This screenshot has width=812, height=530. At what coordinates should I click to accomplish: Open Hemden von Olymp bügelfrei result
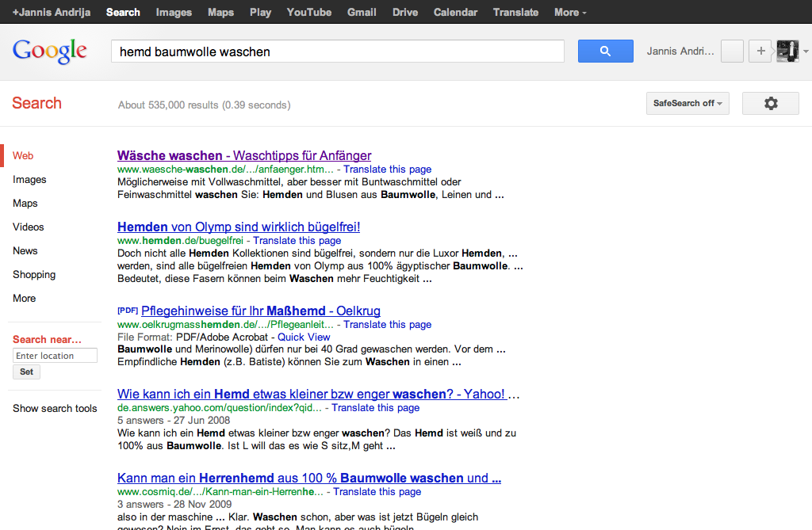pyautogui.click(x=239, y=227)
